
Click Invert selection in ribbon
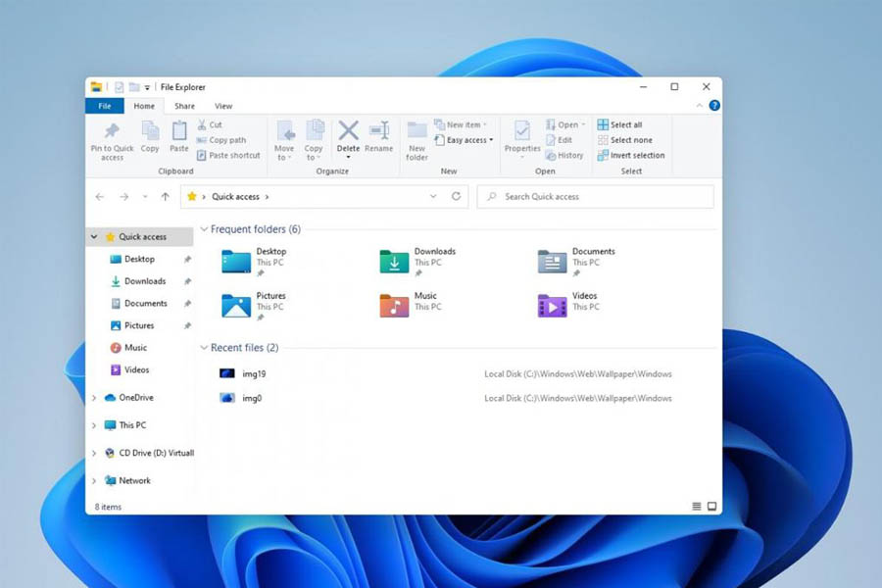pyautogui.click(x=630, y=155)
